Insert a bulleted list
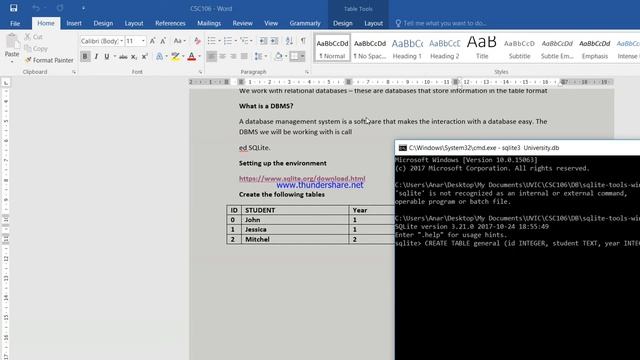 (211, 41)
